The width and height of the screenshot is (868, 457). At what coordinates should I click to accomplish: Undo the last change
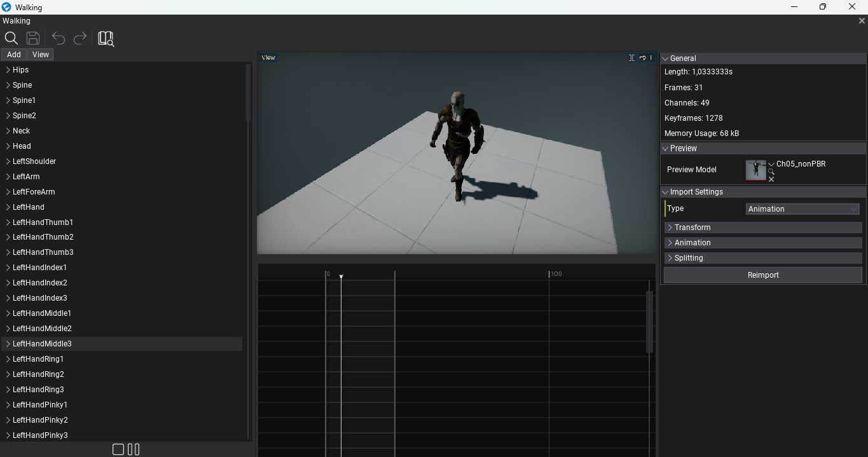[x=58, y=38]
